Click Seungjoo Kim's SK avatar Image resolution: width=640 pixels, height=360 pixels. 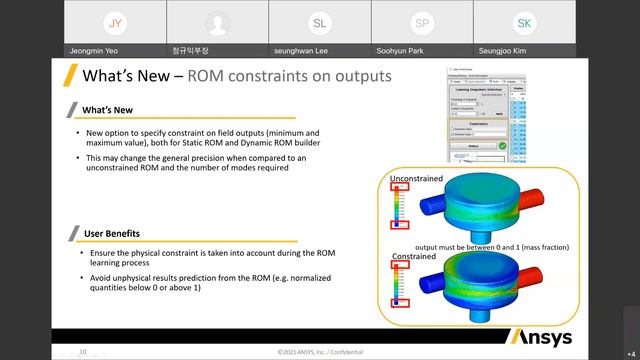click(524, 23)
